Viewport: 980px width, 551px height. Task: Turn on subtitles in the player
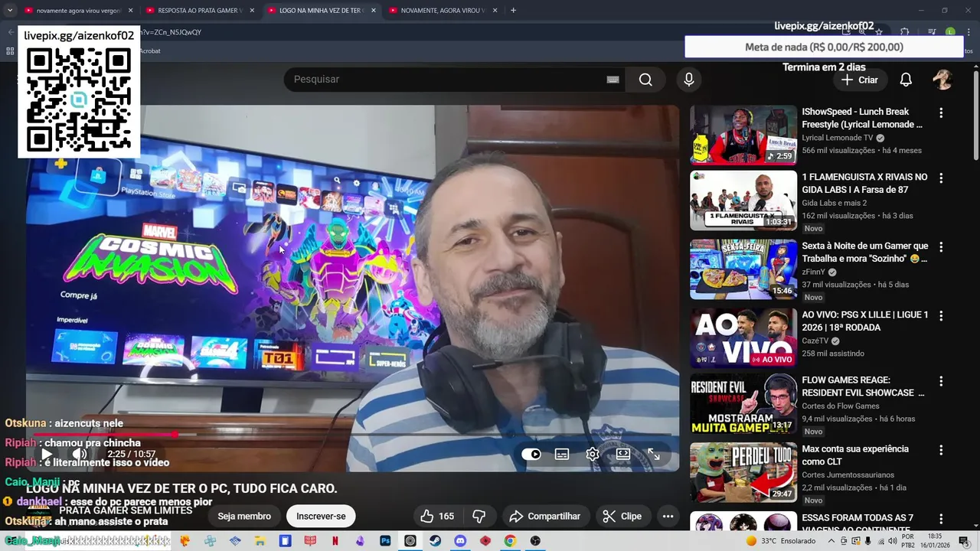pyautogui.click(x=562, y=454)
